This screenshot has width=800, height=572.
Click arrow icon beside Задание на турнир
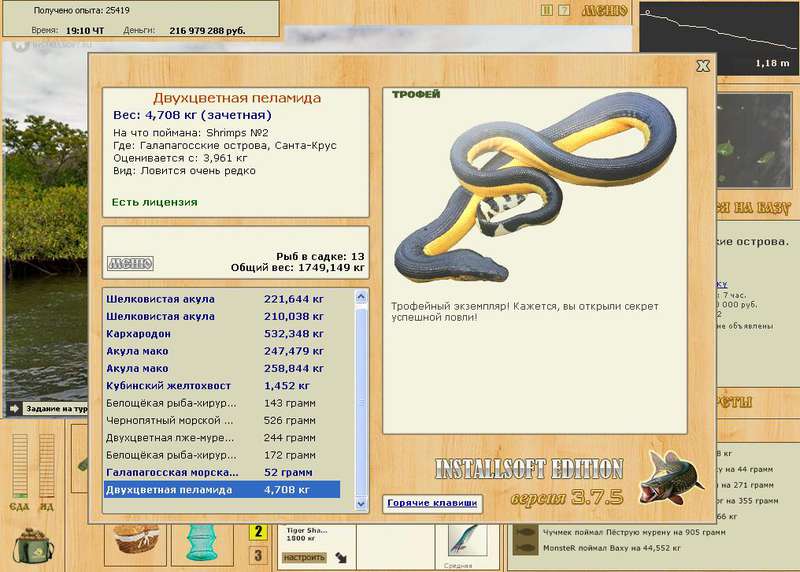pos(14,408)
